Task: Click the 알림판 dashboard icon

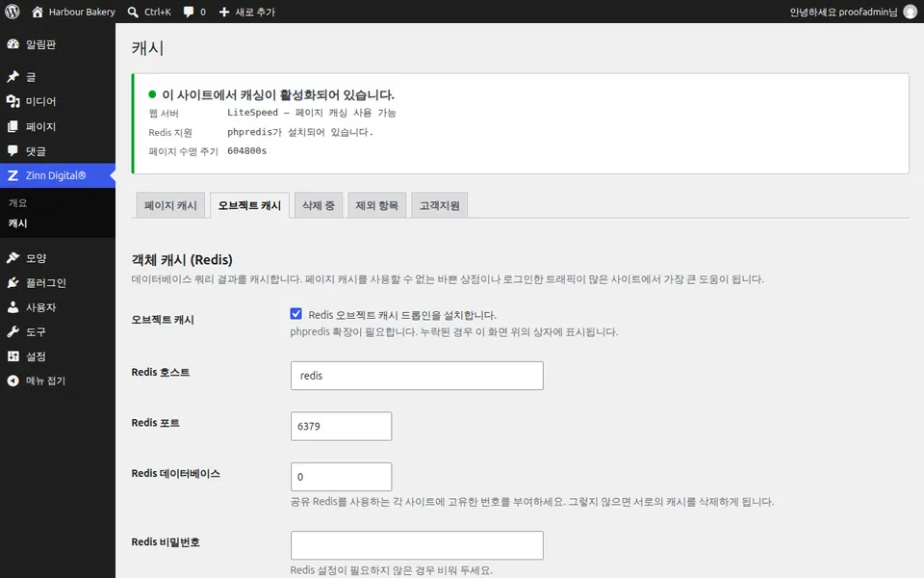Action: [13, 44]
